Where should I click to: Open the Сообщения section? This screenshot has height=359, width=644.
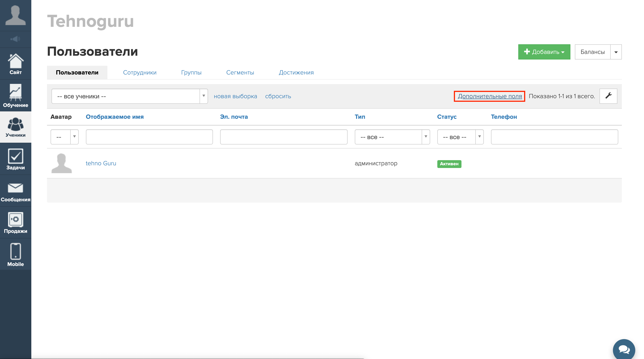(x=15, y=191)
